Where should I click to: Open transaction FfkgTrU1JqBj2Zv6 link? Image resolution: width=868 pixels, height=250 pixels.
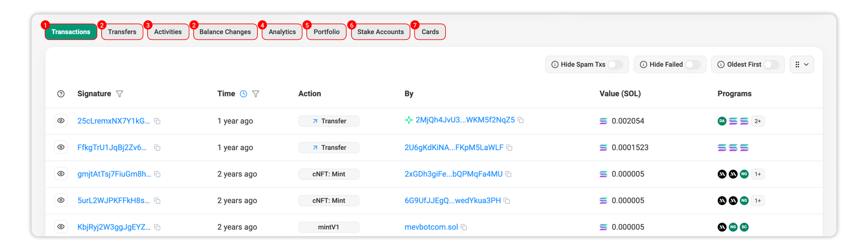click(112, 148)
